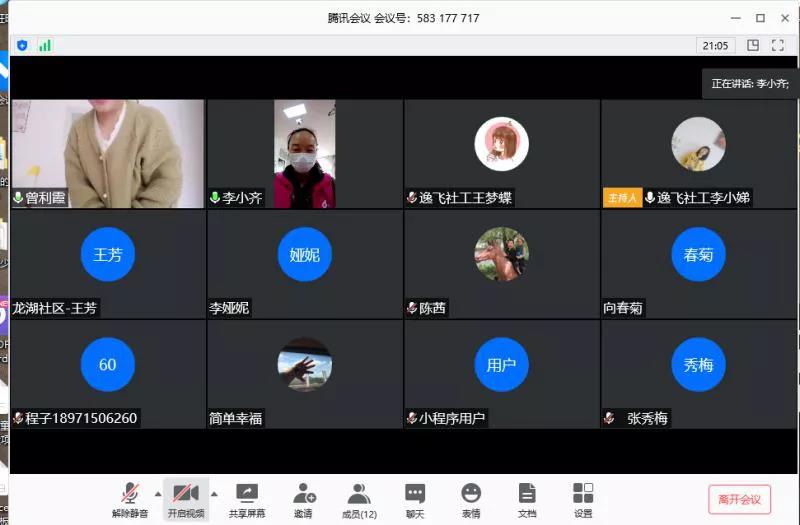Open the Invite (邀请) option
Screen dimensions: 800x525
(303, 498)
